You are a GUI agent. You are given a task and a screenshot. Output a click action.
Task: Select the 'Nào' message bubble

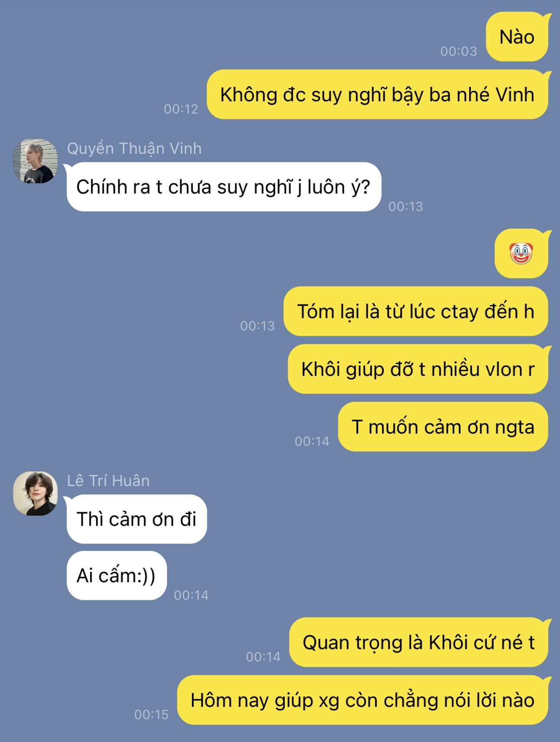tap(517, 37)
